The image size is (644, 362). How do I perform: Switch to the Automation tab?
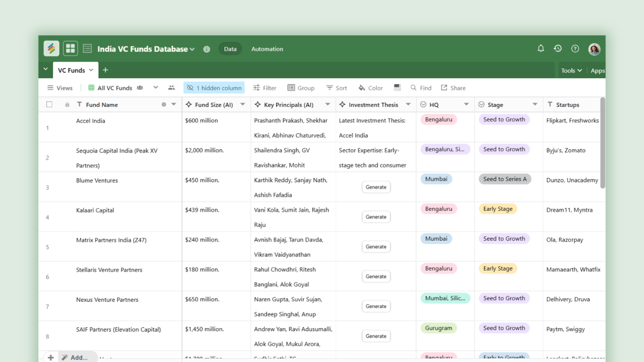[x=267, y=49]
